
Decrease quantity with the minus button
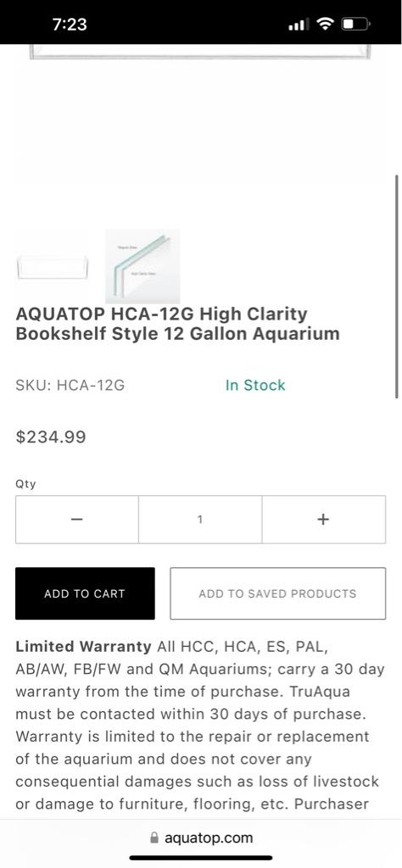coord(77,520)
